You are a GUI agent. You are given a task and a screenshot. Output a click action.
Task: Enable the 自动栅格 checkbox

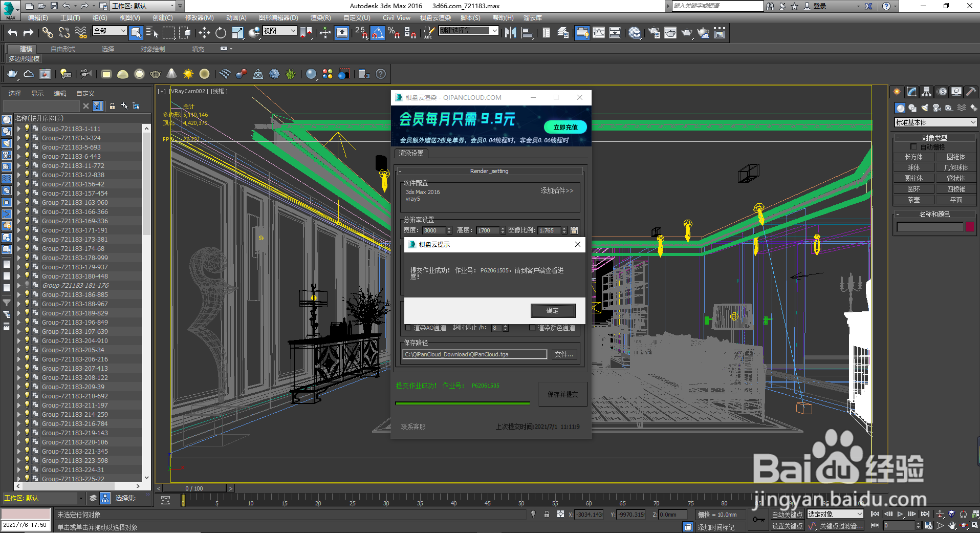point(913,147)
